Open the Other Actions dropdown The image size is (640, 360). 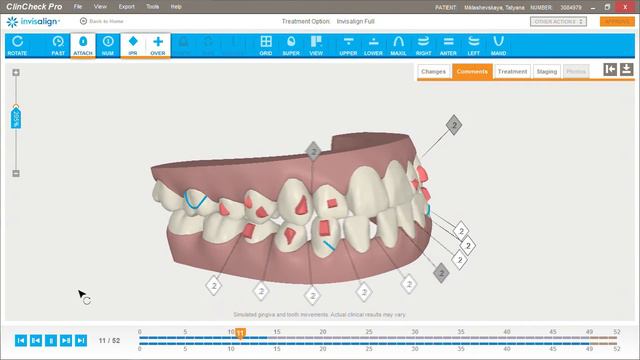tap(558, 21)
